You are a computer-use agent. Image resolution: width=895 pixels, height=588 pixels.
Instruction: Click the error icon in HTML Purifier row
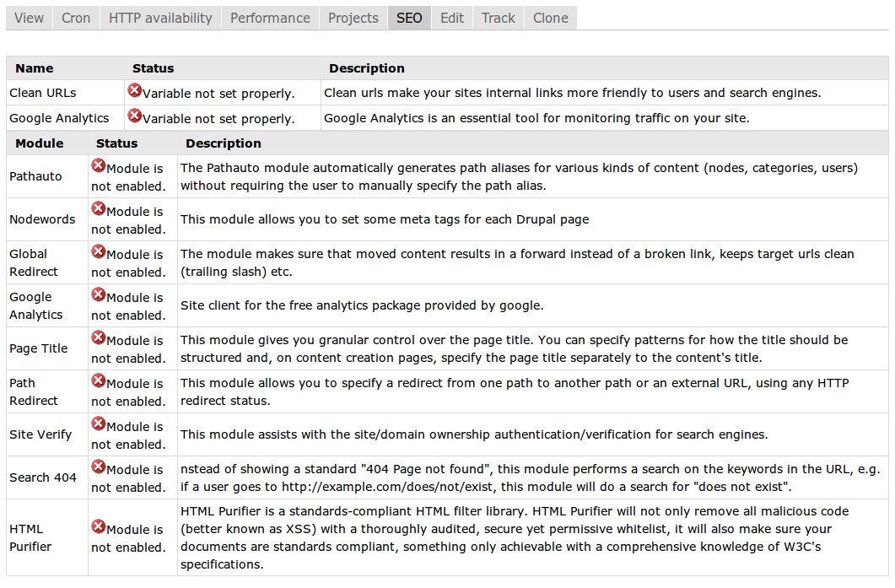(99, 526)
